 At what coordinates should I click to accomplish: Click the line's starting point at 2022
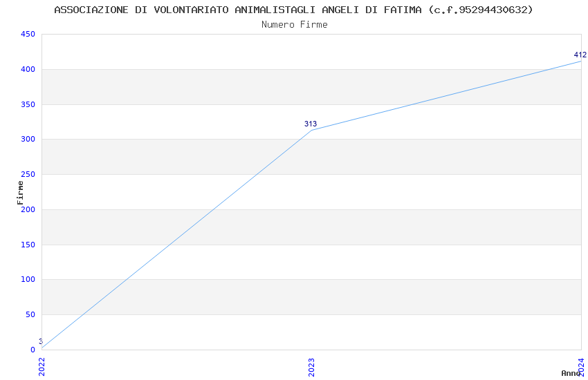(42, 348)
